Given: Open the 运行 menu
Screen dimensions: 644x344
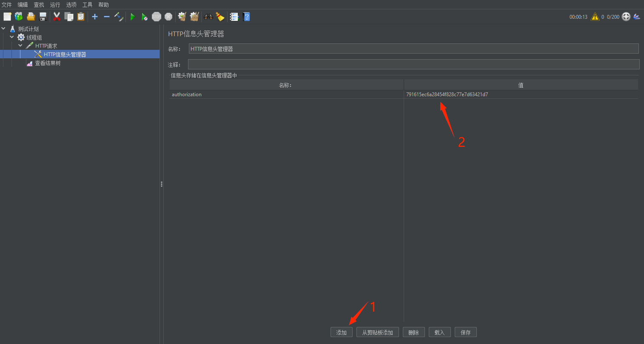Looking at the screenshot, I should (55, 5).
